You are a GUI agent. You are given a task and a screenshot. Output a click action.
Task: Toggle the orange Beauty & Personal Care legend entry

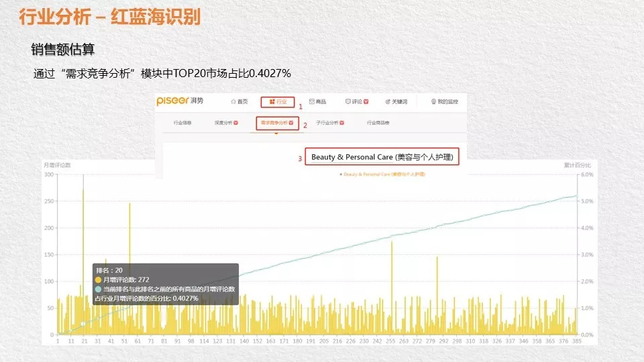click(382, 174)
